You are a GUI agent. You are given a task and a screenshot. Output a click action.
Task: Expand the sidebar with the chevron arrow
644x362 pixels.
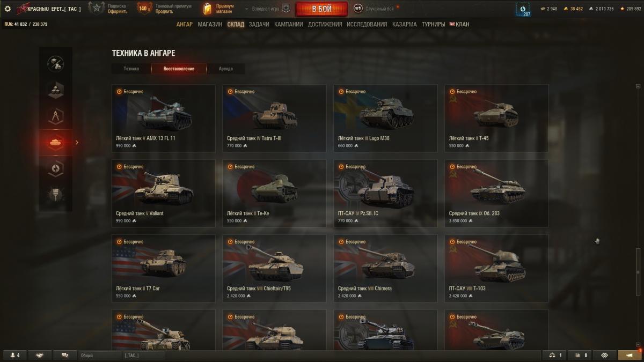pyautogui.click(x=77, y=142)
